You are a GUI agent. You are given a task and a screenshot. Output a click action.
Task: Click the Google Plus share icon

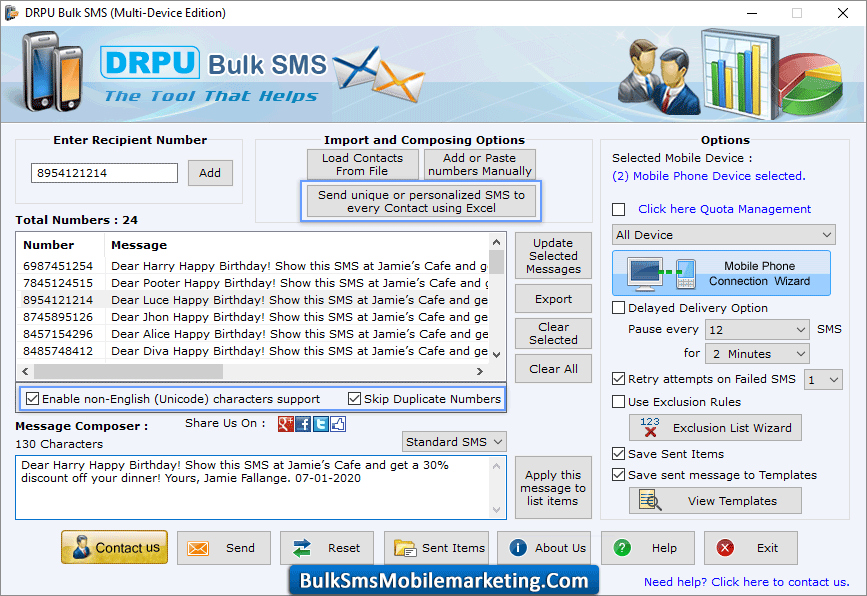pos(285,424)
